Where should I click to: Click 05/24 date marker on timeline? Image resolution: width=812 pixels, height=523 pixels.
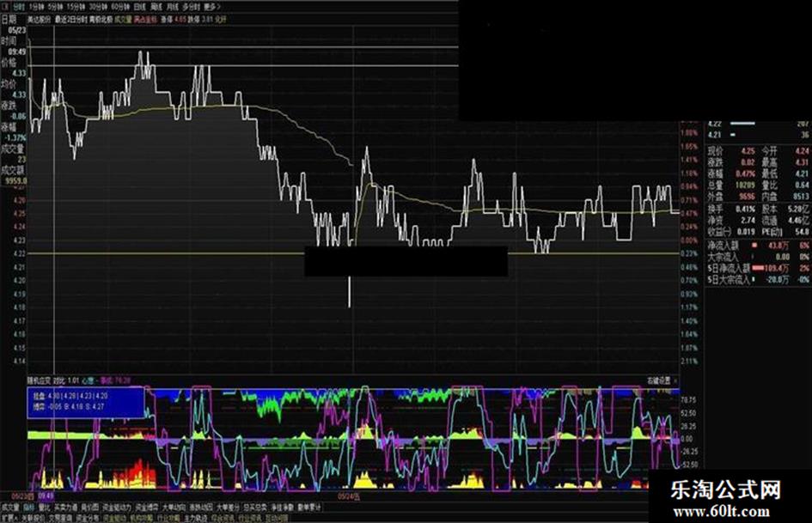(x=349, y=496)
